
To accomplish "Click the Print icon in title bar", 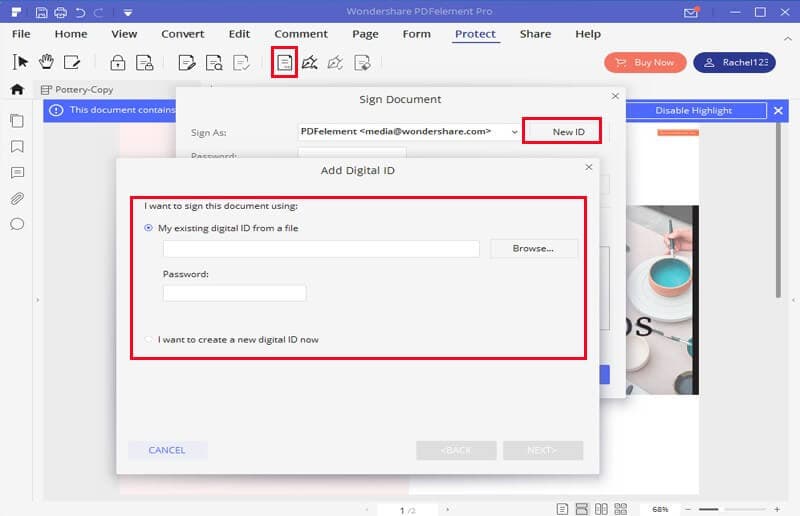I will (x=60, y=12).
